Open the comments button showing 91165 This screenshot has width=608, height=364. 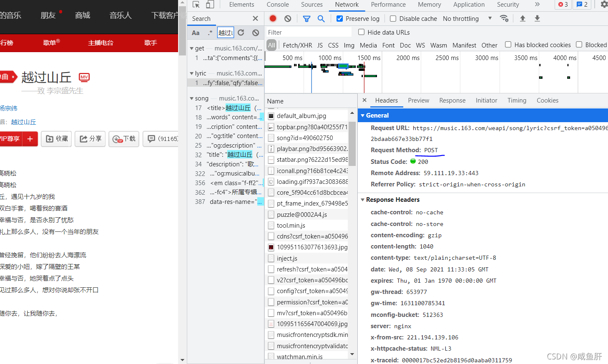pos(161,139)
